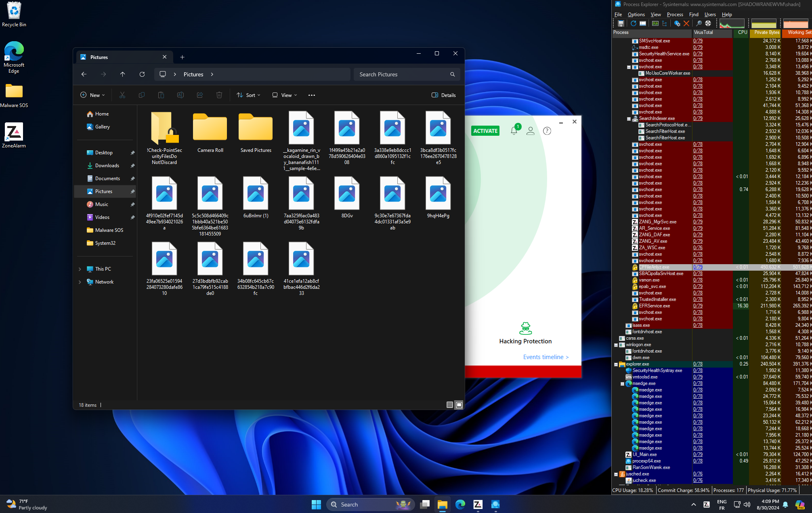Open ZoneAlarm notifications bell icon

[514, 131]
